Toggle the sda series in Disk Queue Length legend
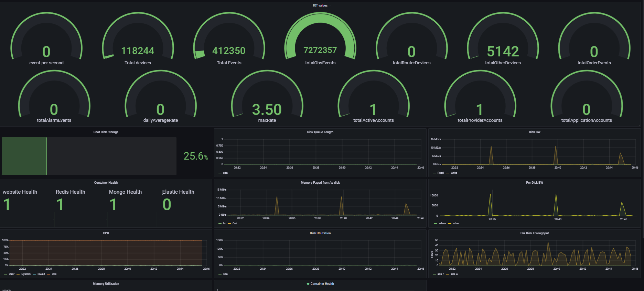This screenshot has height=291, width=644. coord(225,173)
